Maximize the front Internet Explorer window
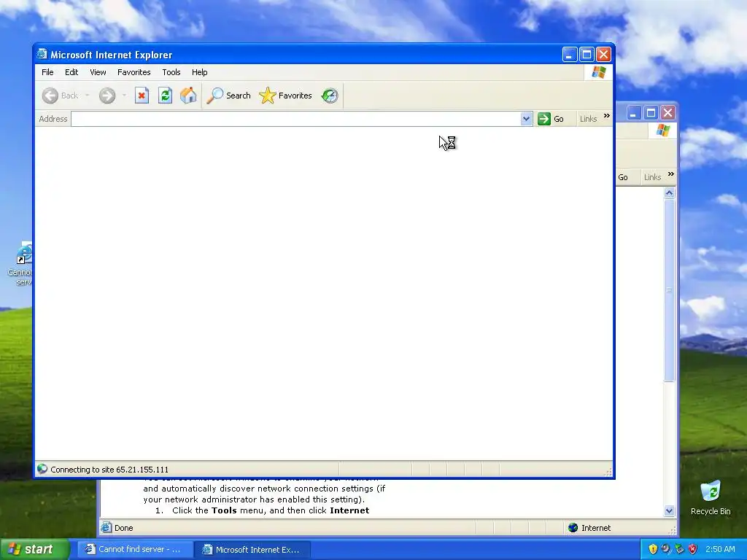 point(587,54)
